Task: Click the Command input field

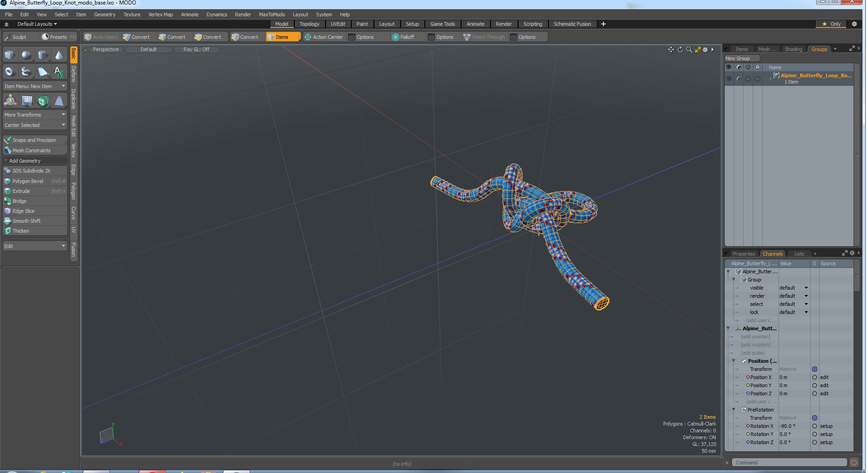Action: (789, 463)
